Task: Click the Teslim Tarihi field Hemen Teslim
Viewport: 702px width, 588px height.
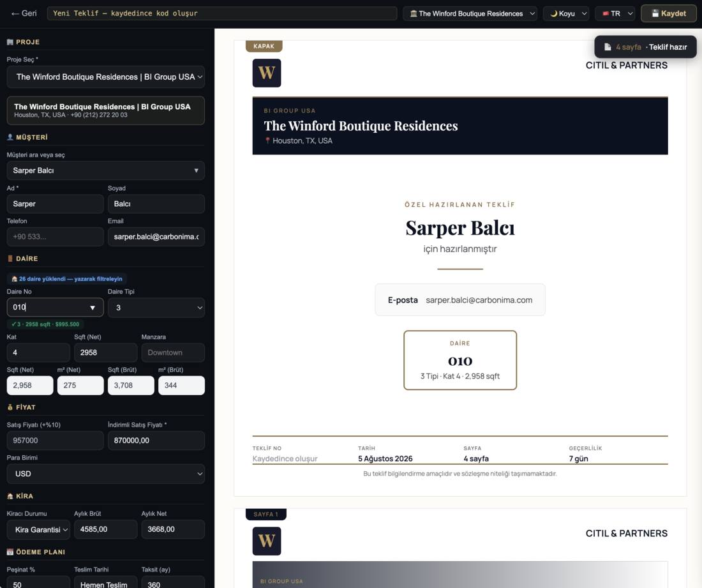Action: [106, 582]
